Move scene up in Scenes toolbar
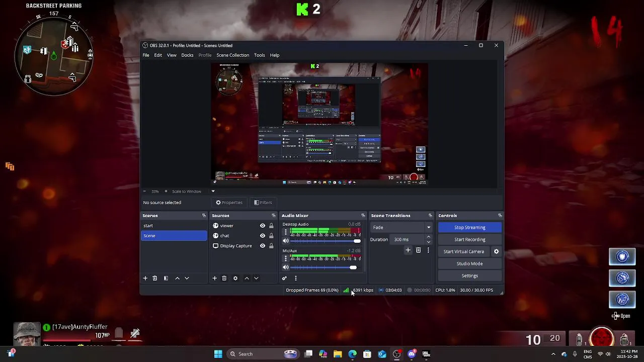The height and width of the screenshot is (362, 644). pos(177,278)
